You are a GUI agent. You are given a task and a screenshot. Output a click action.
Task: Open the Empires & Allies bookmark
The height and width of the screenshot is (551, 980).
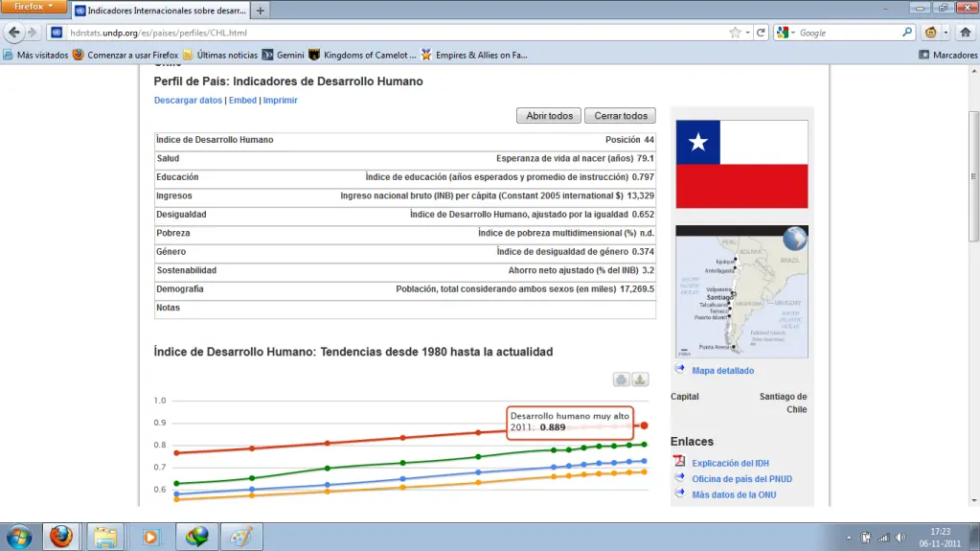coord(474,55)
